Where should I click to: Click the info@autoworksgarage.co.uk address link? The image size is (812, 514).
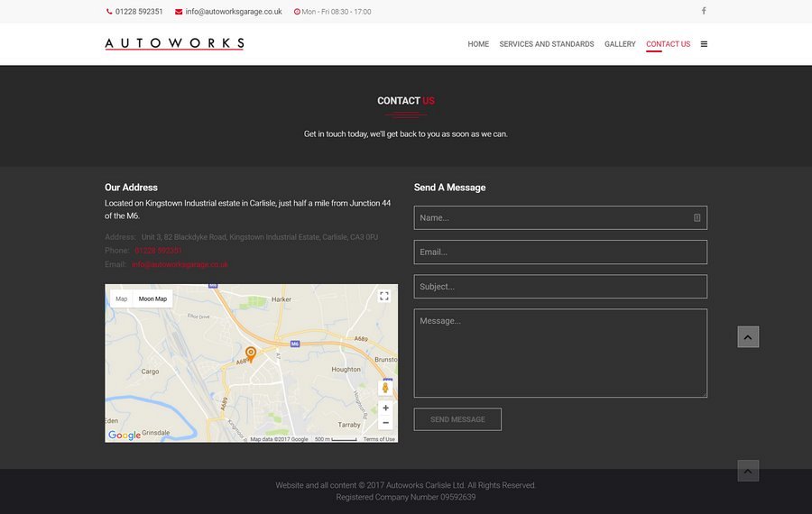pos(180,264)
